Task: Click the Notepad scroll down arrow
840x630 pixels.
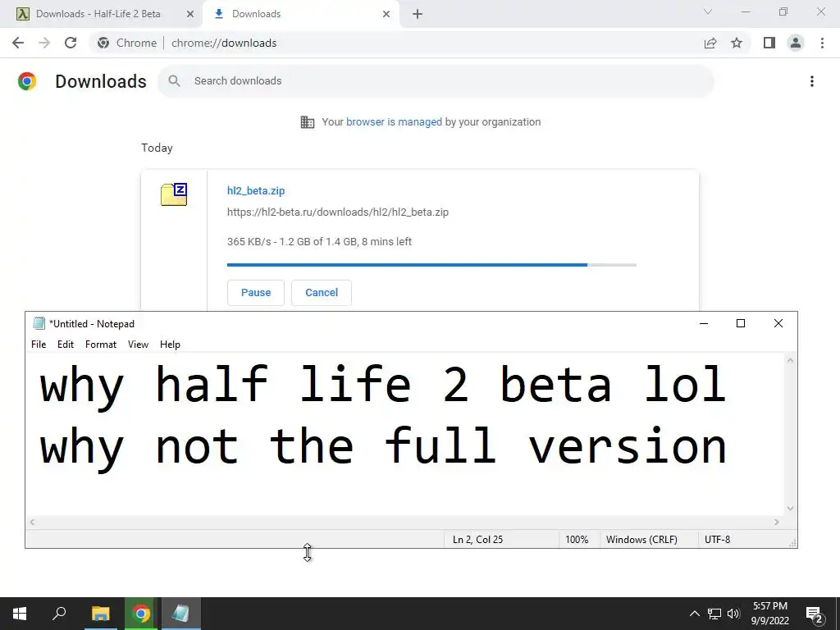Action: (x=790, y=509)
